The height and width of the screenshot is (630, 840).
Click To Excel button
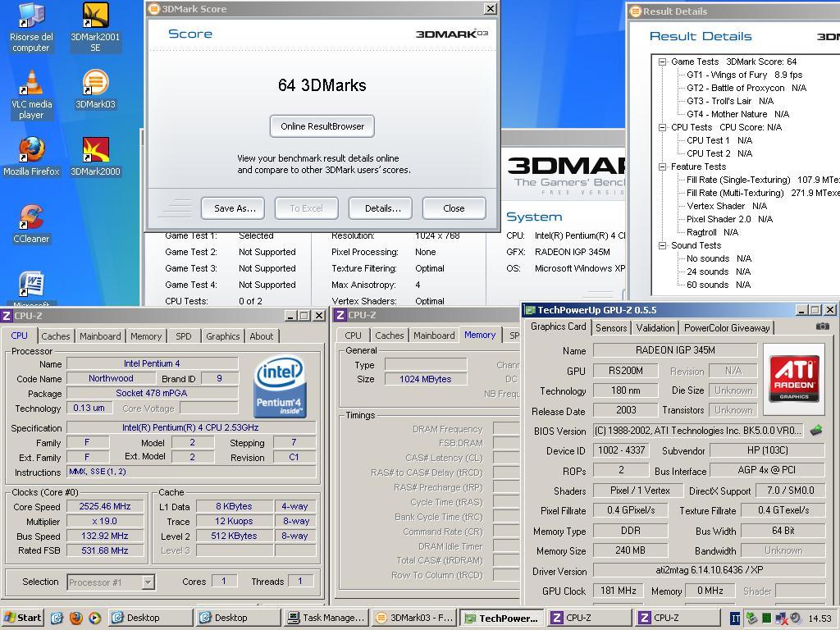307,208
